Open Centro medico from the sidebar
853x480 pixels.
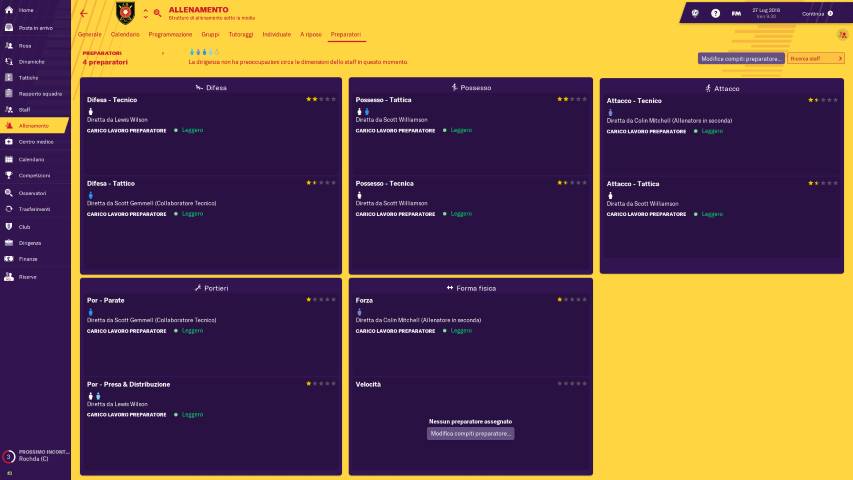[x=34, y=142]
